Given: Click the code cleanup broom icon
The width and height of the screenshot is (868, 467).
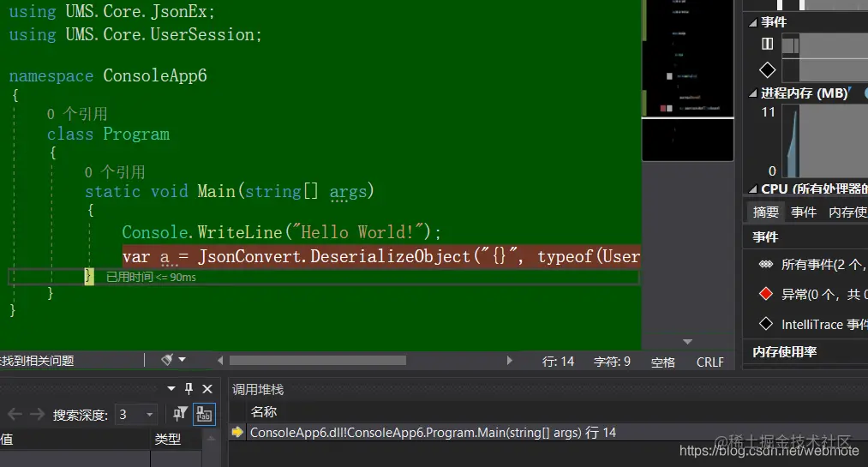Looking at the screenshot, I should tap(166, 360).
